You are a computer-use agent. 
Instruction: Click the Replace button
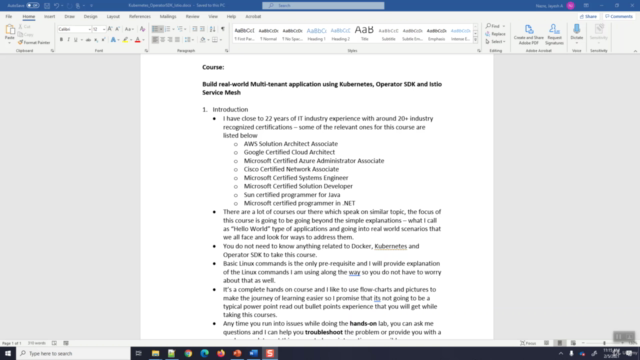(x=496, y=34)
